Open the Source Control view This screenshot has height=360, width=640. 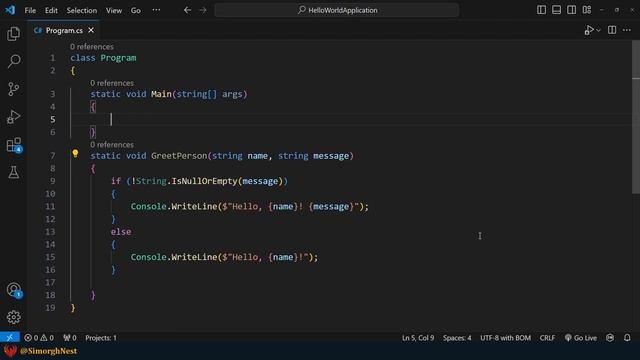[x=13, y=89]
